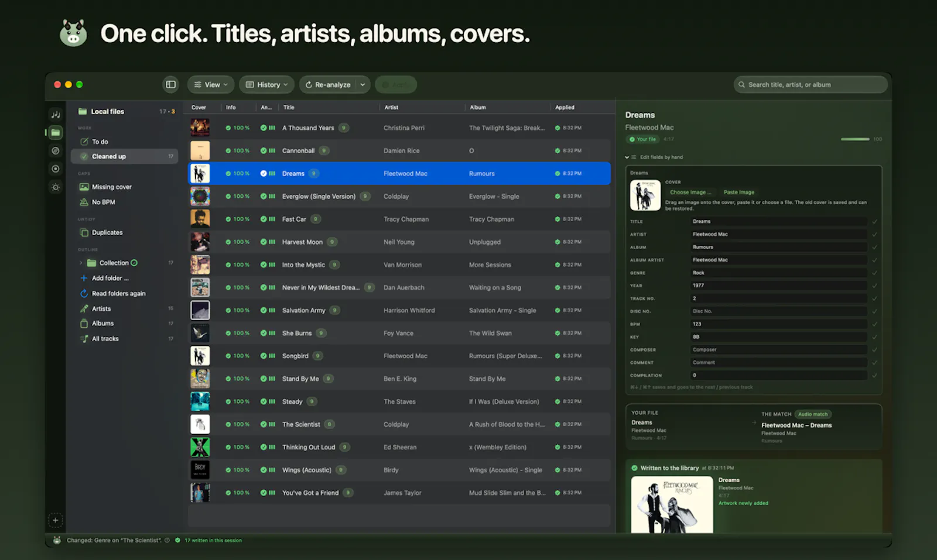Screen dimensions: 937x560
Task: Click the record-circle icon in the left rail
Action: coord(56,169)
